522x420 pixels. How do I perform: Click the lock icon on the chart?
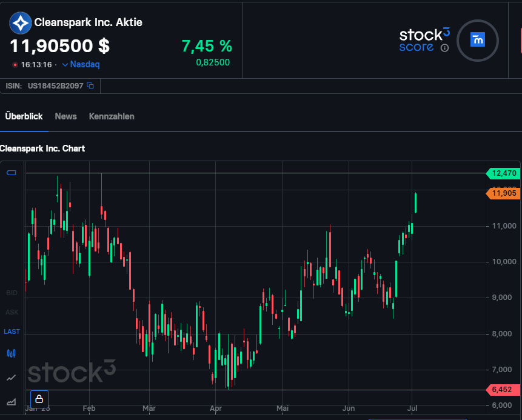(x=39, y=399)
